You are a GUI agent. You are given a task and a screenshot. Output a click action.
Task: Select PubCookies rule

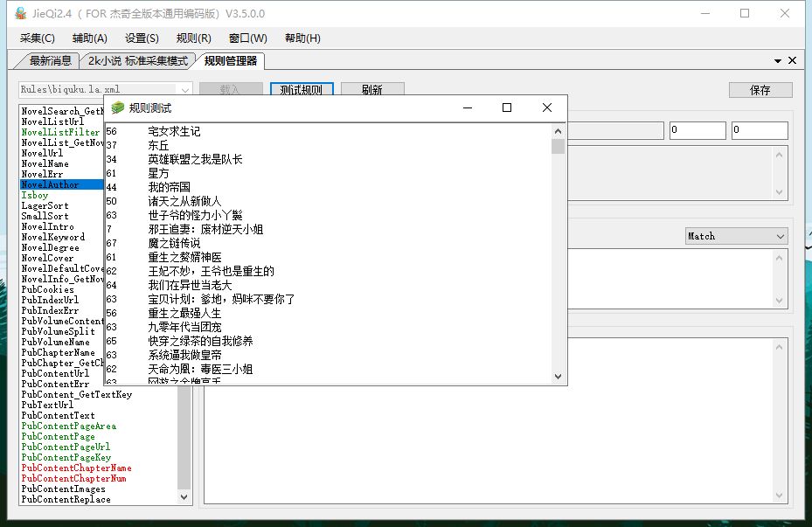[x=47, y=289]
